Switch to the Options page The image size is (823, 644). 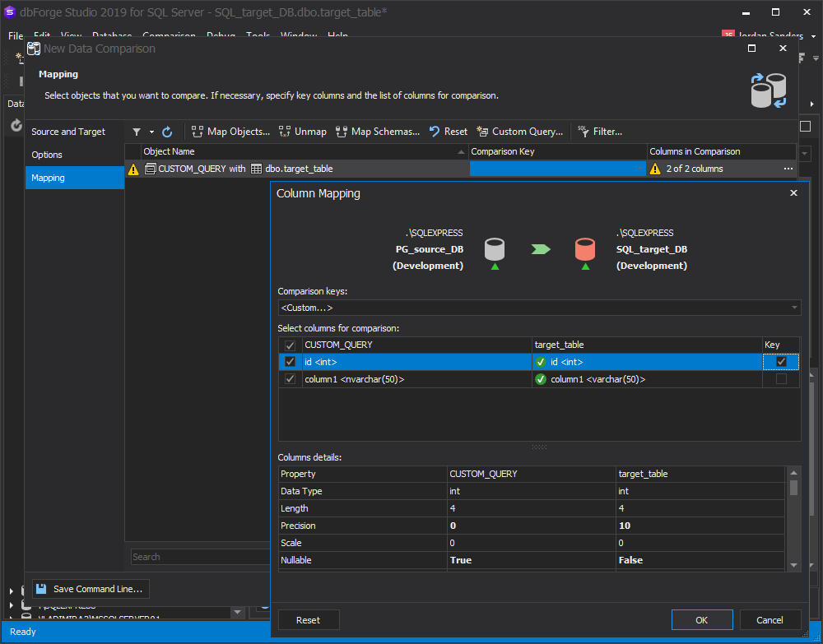[x=75, y=155]
